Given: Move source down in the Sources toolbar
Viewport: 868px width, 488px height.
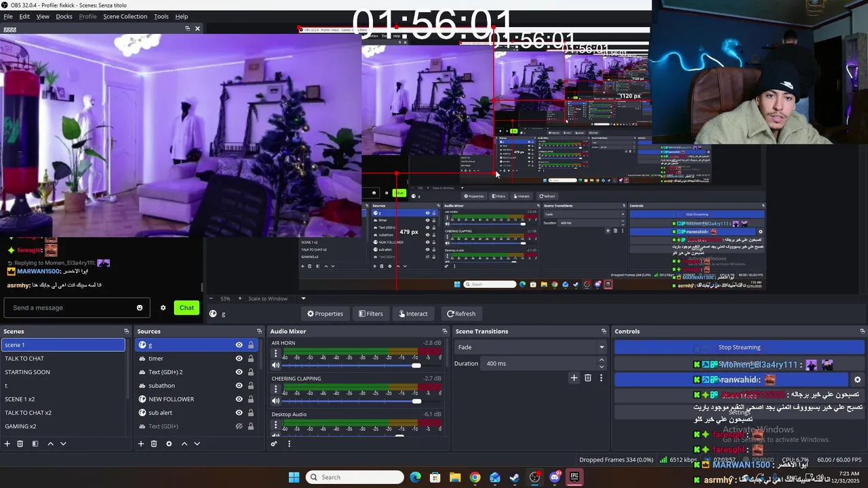Looking at the screenshot, I should click(197, 444).
